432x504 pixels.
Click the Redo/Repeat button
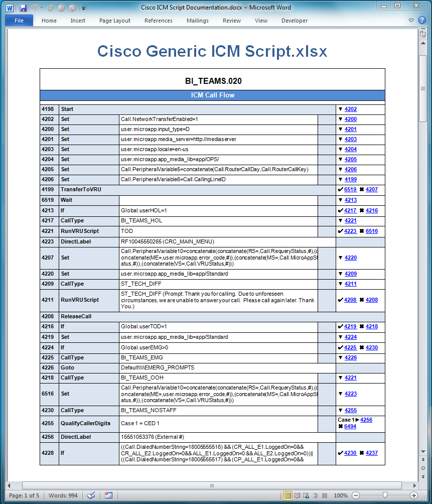51,8
